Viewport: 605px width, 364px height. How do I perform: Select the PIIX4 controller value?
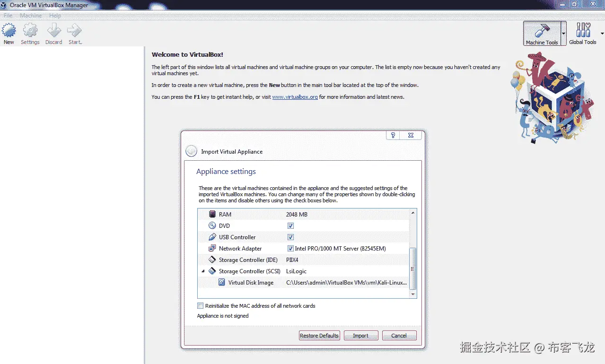click(x=292, y=260)
